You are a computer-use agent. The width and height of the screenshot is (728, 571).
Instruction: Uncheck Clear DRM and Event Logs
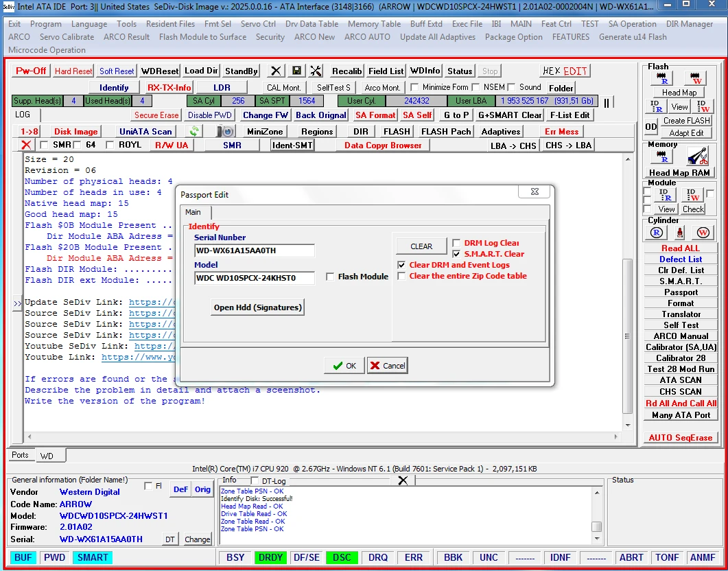click(401, 265)
